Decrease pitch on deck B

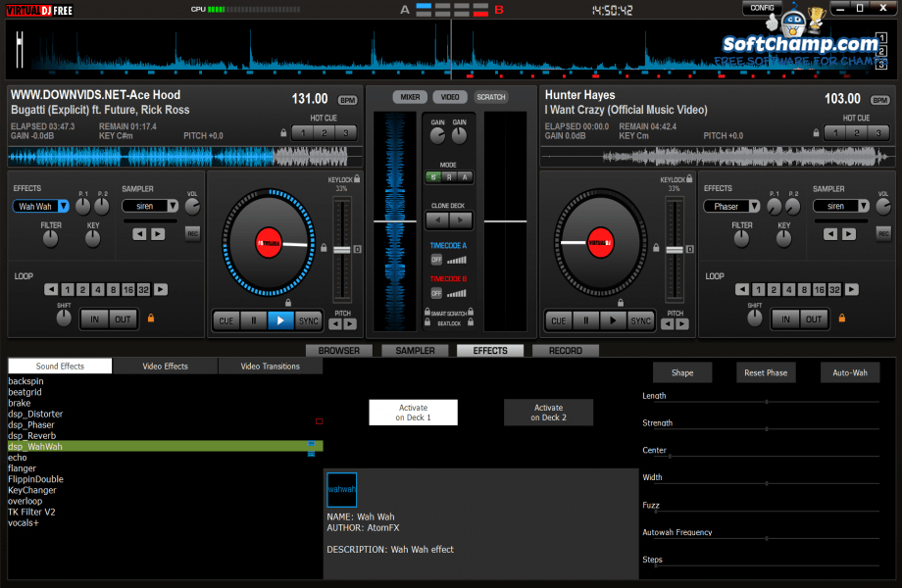click(x=668, y=324)
